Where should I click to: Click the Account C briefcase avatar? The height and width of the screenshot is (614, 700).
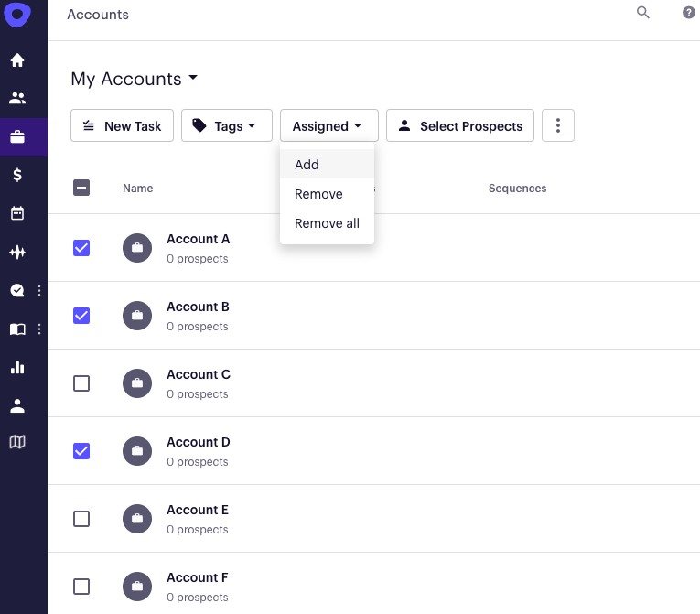137,383
